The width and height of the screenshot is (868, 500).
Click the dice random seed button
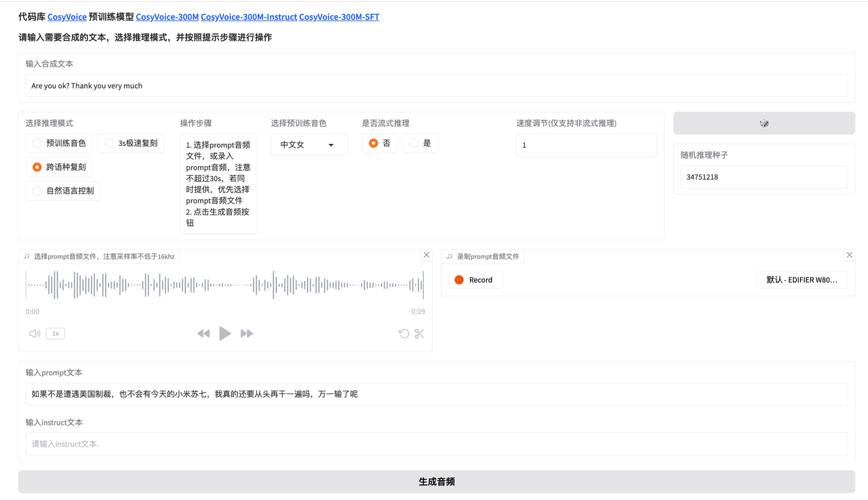click(x=764, y=123)
